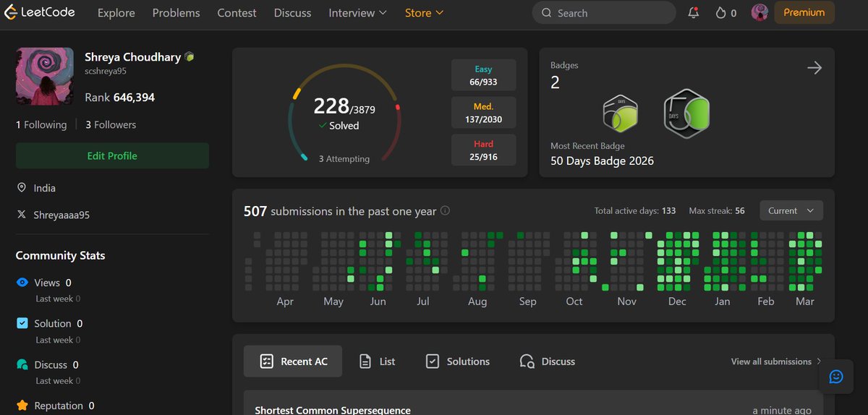Expand the Current year dropdown
This screenshot has height=415, width=868.
pos(791,210)
